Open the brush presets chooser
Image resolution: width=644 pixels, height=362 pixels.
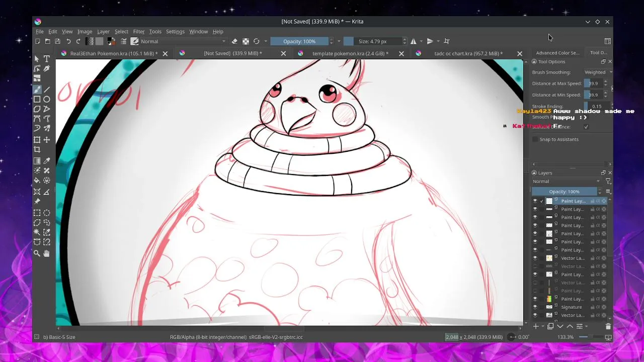click(135, 41)
